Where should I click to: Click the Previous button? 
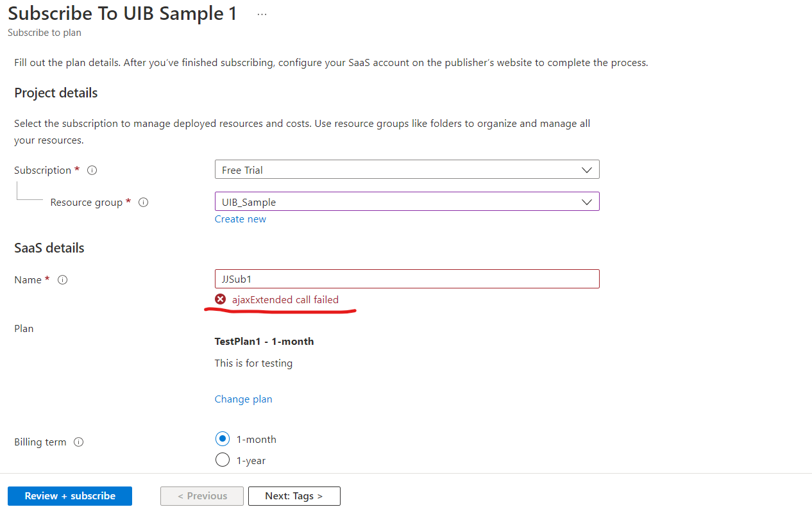201,495
